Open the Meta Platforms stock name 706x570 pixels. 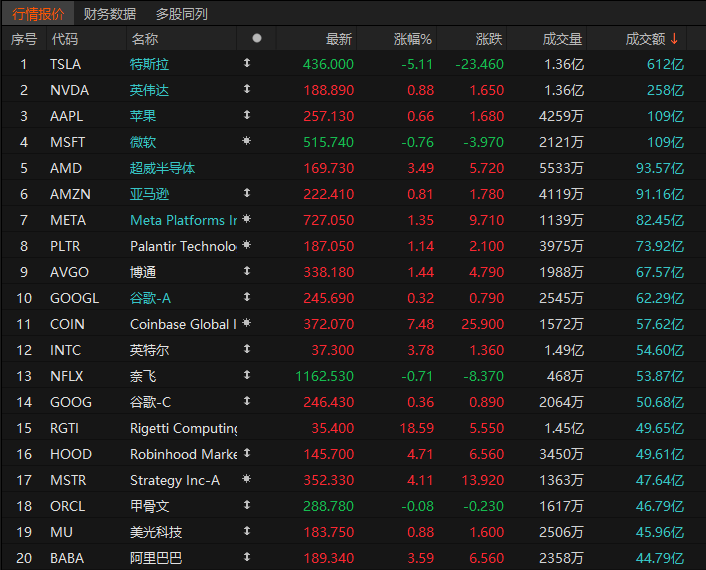(x=183, y=220)
